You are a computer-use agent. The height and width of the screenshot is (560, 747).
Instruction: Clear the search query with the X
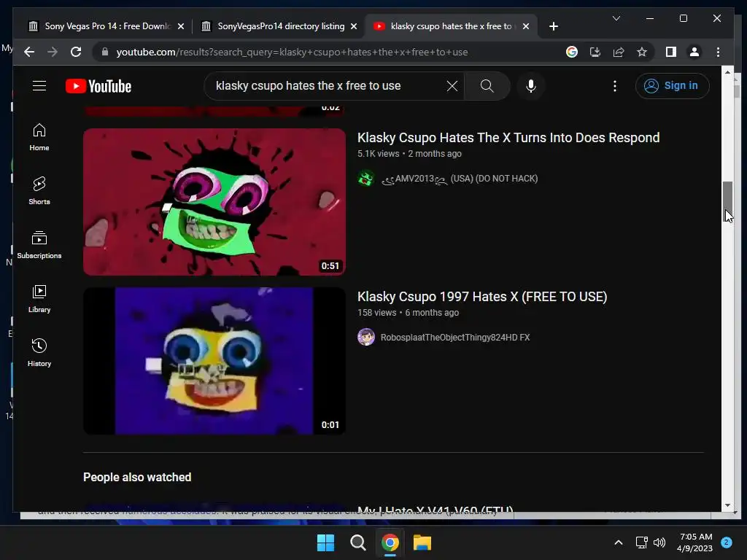pyautogui.click(x=452, y=86)
